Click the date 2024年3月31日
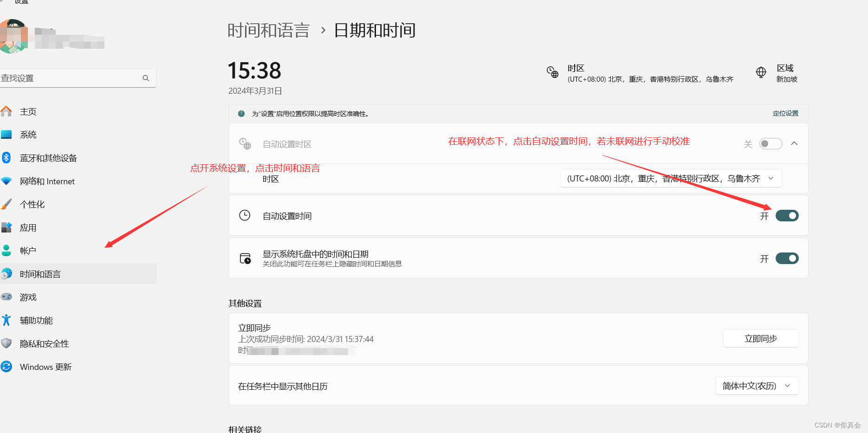Image resolution: width=868 pixels, height=433 pixels. click(x=255, y=91)
